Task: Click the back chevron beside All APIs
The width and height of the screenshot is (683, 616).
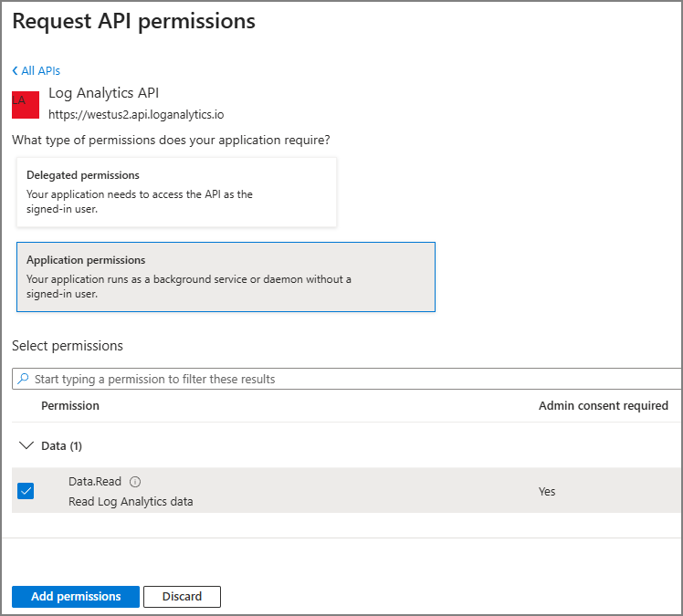Action: click(x=16, y=71)
